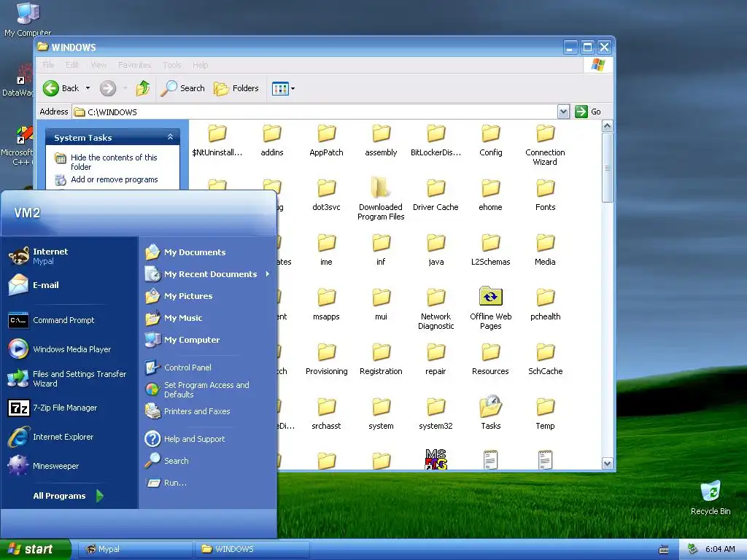Select My Computer desktop icon
Image resolution: width=747 pixels, height=560 pixels.
[27, 19]
